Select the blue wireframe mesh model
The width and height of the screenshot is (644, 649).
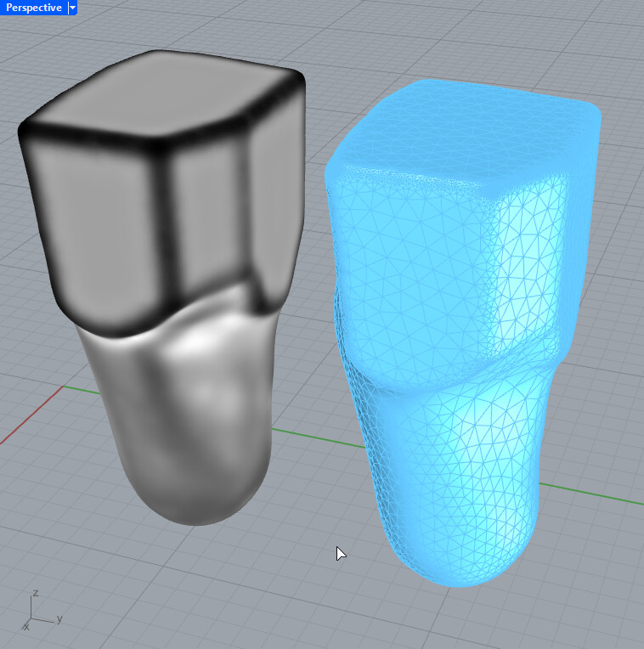[461, 331]
